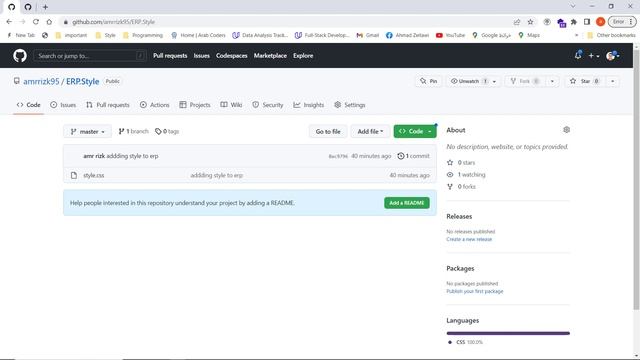
Task: View the 1 commit history
Action: (413, 156)
